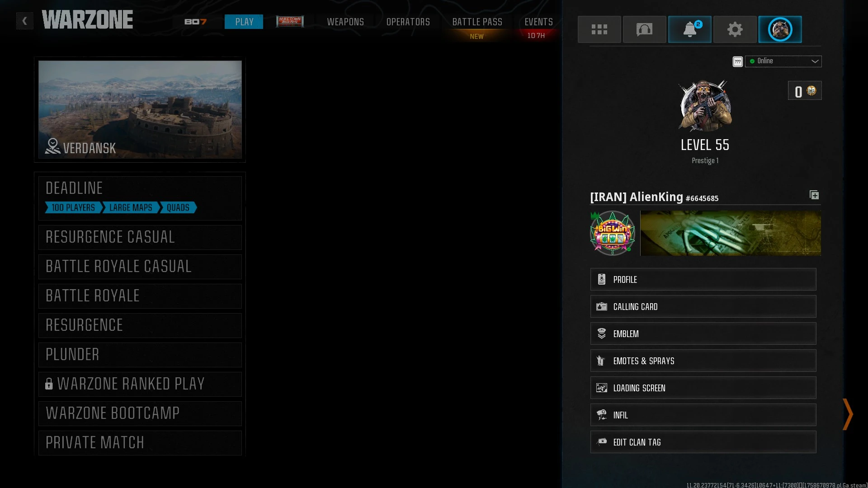
Task: Open the Calling Card option
Action: coord(703,307)
